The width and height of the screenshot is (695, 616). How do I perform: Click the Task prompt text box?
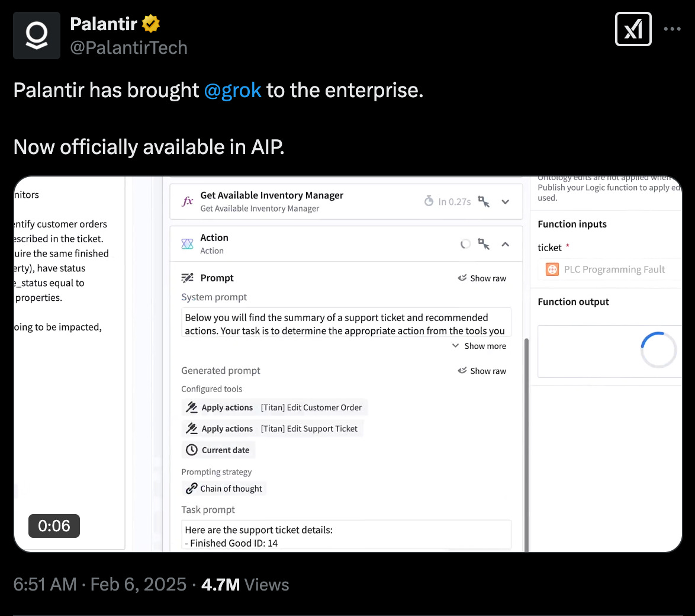tap(346, 535)
